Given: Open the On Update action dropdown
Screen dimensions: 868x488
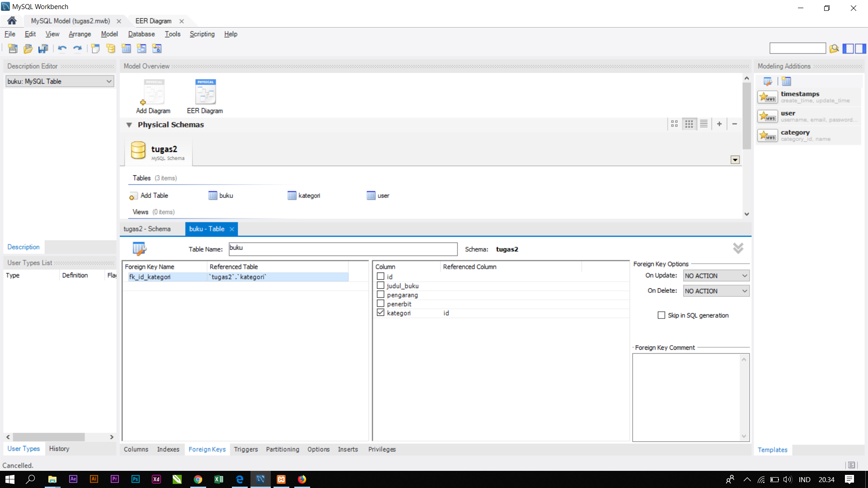Looking at the screenshot, I should pyautogui.click(x=716, y=276).
